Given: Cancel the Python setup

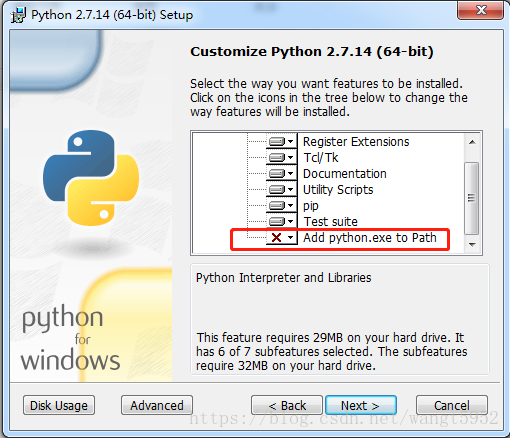Looking at the screenshot, I should tap(452, 405).
